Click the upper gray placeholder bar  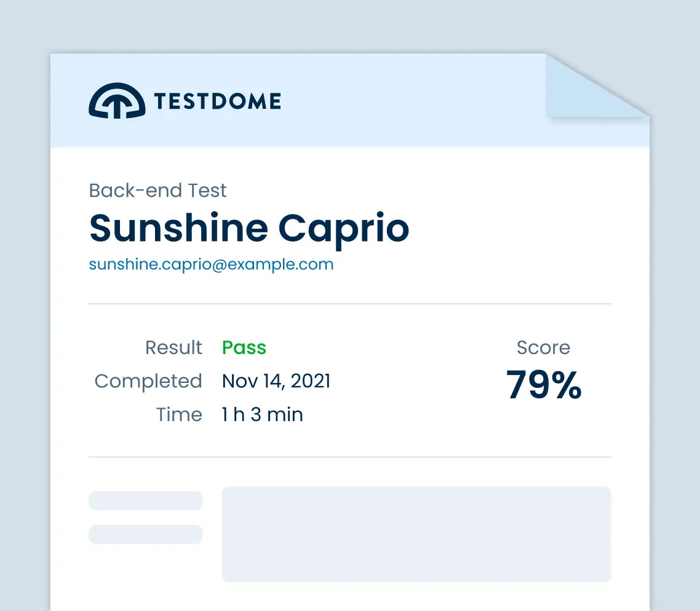pos(146,500)
